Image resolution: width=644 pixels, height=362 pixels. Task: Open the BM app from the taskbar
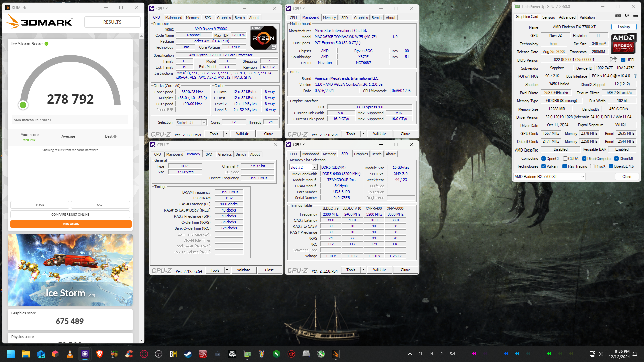point(173,354)
